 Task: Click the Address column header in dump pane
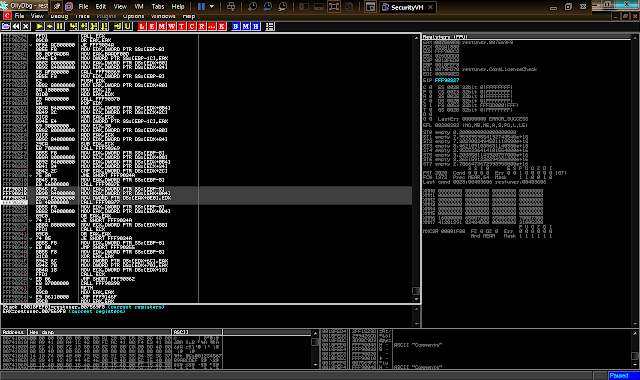coord(13,332)
